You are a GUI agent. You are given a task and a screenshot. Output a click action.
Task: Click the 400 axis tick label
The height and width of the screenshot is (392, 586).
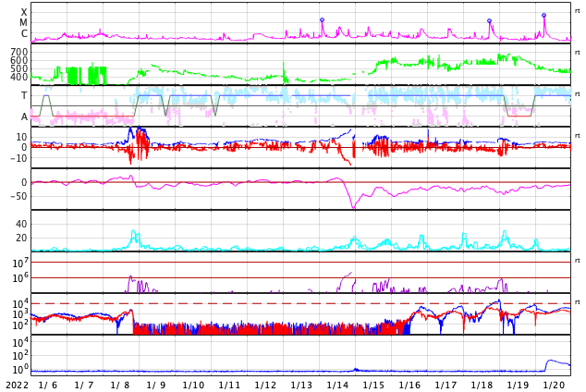point(19,77)
